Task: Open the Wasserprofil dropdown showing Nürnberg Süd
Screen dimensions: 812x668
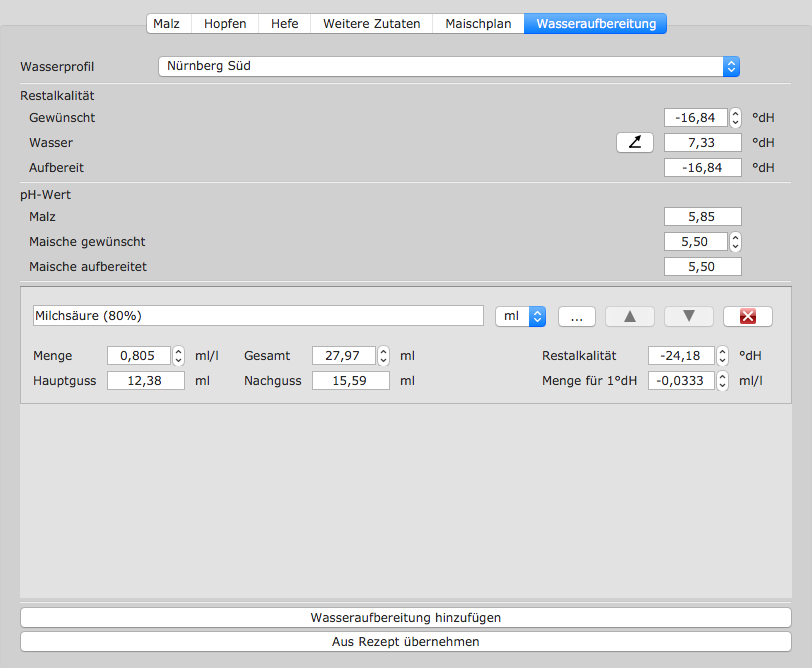Action: coord(449,67)
